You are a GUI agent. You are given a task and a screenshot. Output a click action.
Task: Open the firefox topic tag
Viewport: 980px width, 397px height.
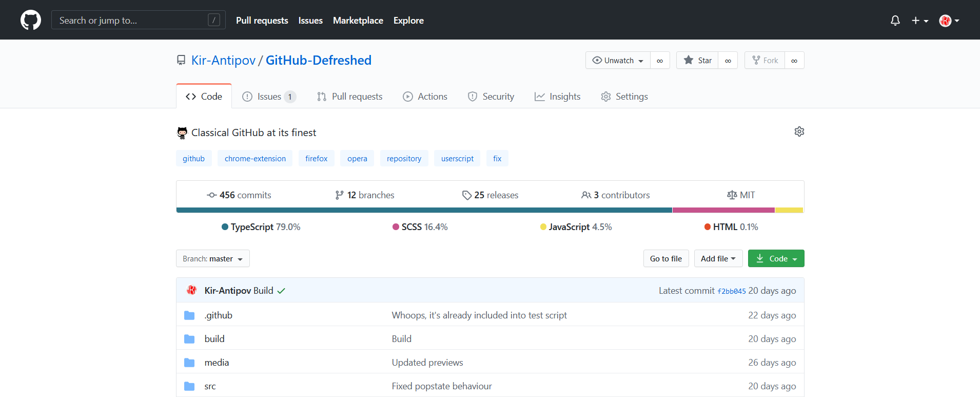coord(317,158)
